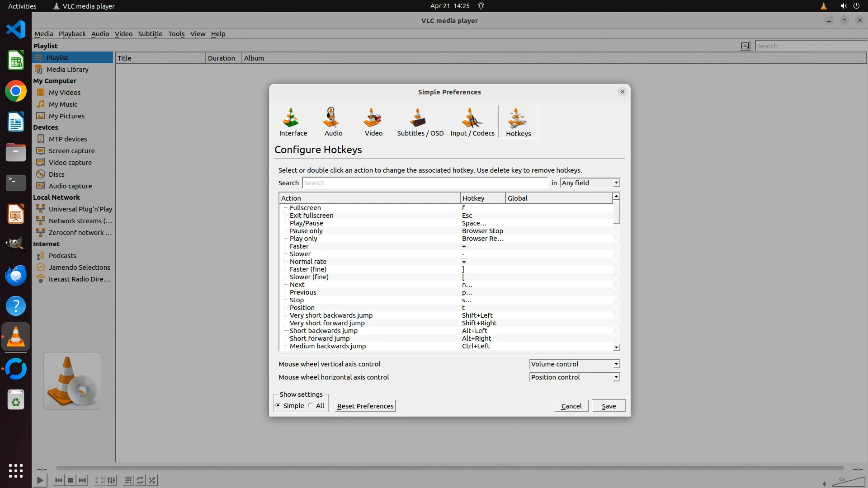Image resolution: width=868 pixels, height=488 pixels.
Task: Click the playlist view toggle icon
Action: point(128,480)
